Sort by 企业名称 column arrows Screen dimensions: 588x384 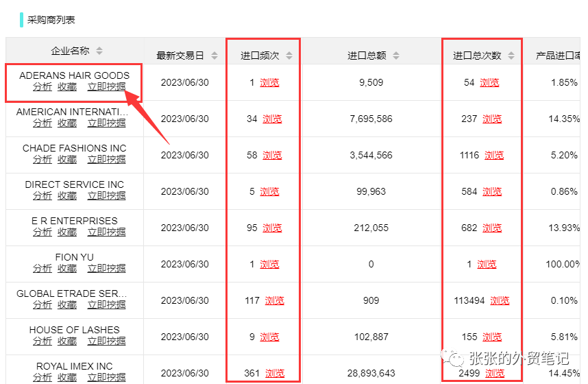click(99, 51)
